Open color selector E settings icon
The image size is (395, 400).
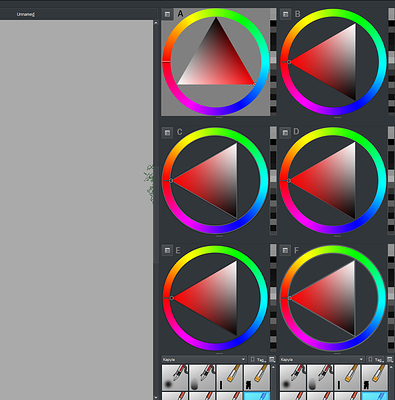point(167,250)
